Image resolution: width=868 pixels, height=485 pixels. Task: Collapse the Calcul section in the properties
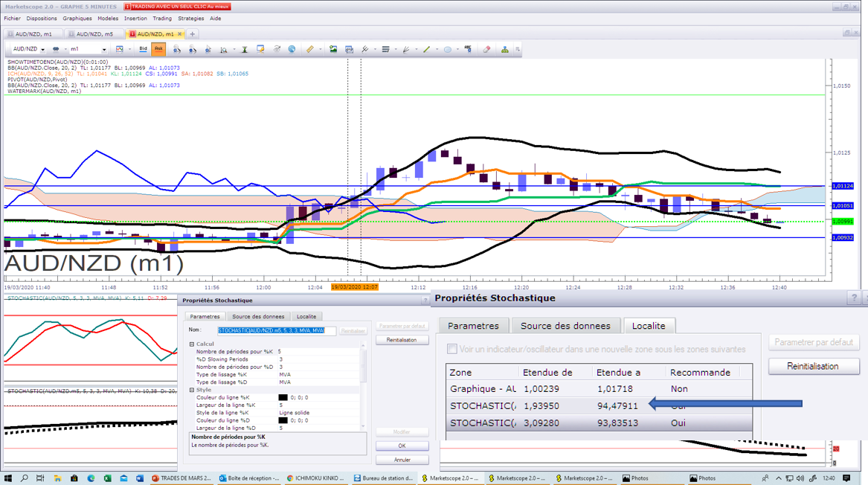pyautogui.click(x=192, y=344)
